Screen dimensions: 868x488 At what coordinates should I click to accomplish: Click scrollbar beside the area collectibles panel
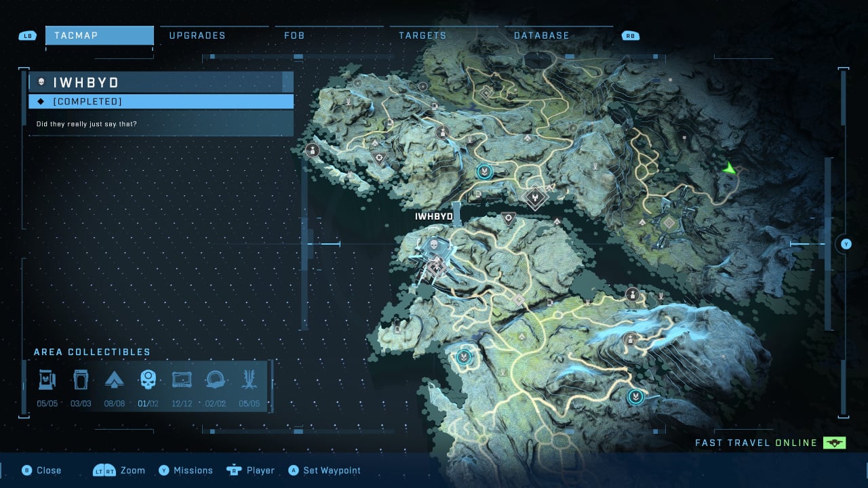tap(271, 386)
